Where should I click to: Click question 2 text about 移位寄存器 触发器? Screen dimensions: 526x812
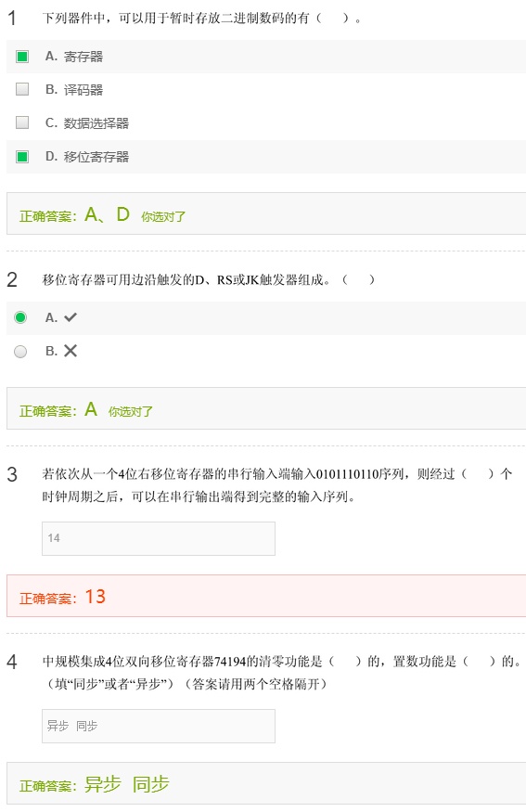coord(209,280)
